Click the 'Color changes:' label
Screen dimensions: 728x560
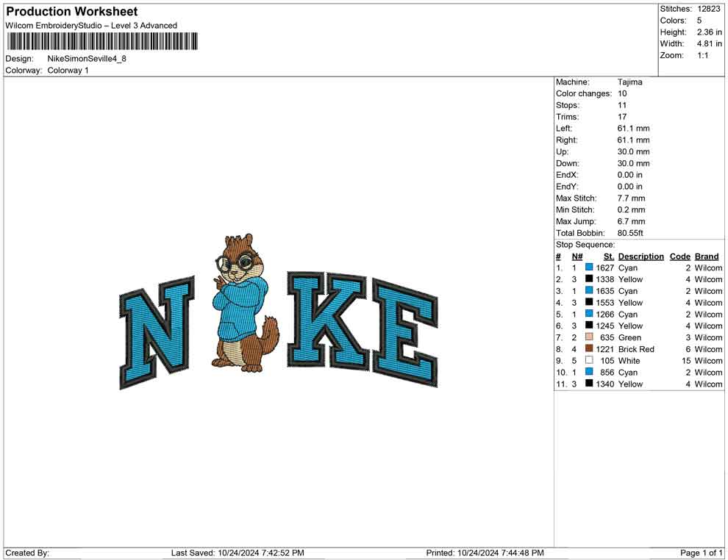[x=584, y=94]
